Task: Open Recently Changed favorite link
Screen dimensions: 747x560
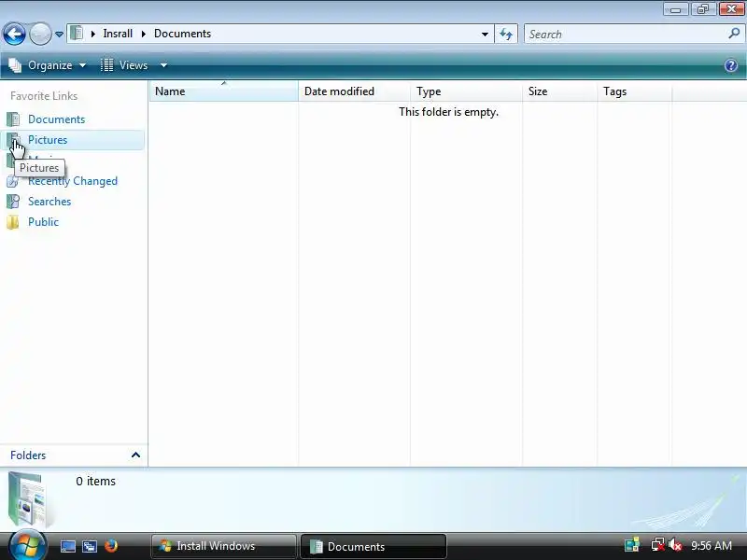Action: [x=73, y=181]
